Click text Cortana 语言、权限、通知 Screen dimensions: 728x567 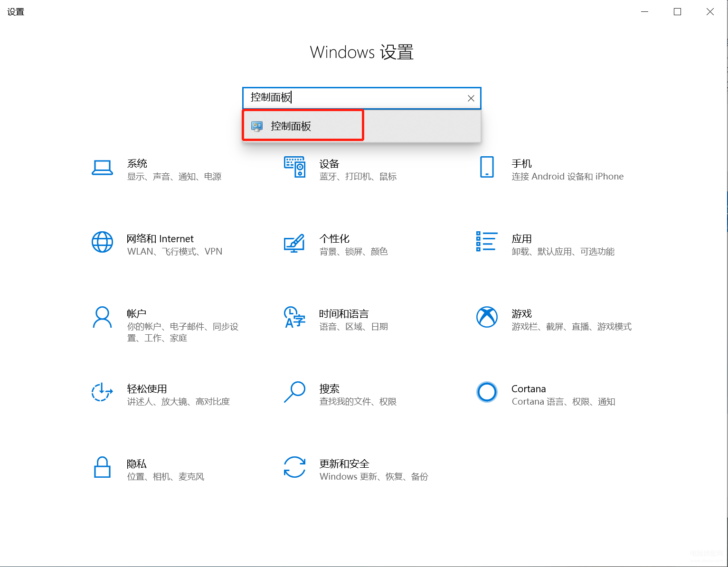click(x=563, y=402)
